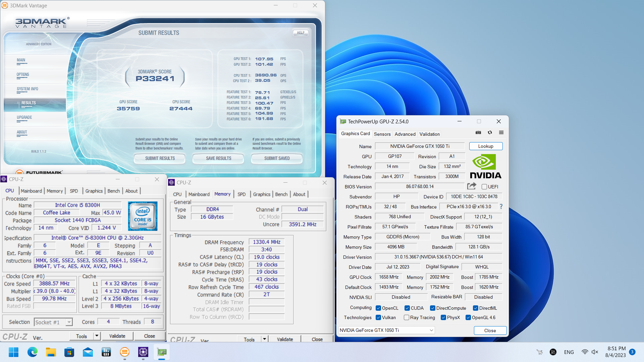The height and width of the screenshot is (362, 644).
Task: Toggle PhysX checkbox
Action: tap(443, 317)
